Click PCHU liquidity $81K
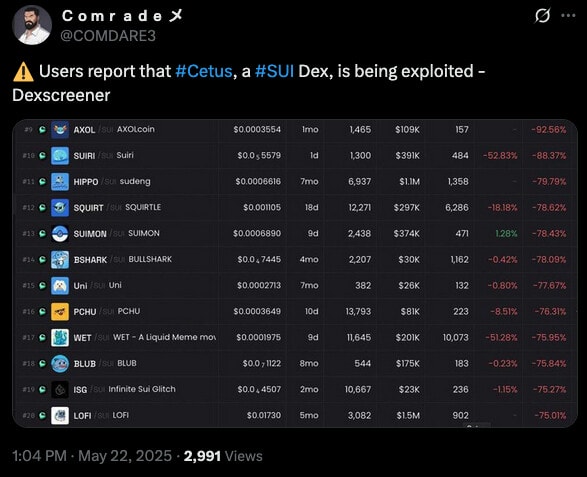Image resolution: width=587 pixels, height=477 pixels. click(x=410, y=312)
